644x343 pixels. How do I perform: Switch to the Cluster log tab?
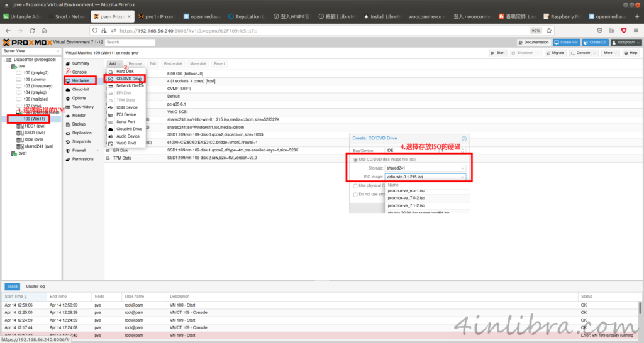(35, 286)
